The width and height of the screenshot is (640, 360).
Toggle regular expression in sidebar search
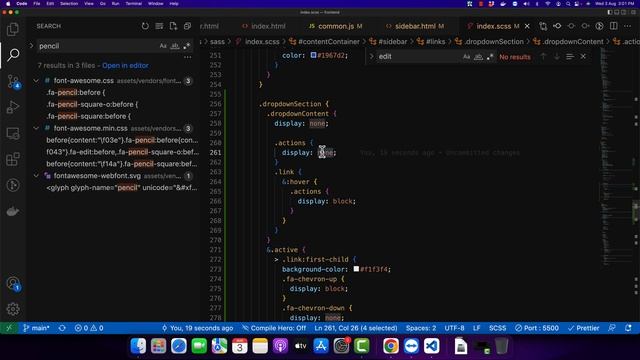187,46
